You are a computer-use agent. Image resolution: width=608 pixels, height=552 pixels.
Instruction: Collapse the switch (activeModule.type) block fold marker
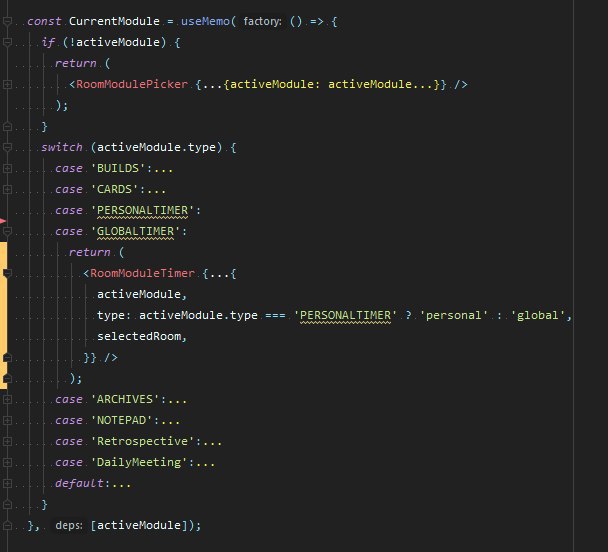pos(7,147)
